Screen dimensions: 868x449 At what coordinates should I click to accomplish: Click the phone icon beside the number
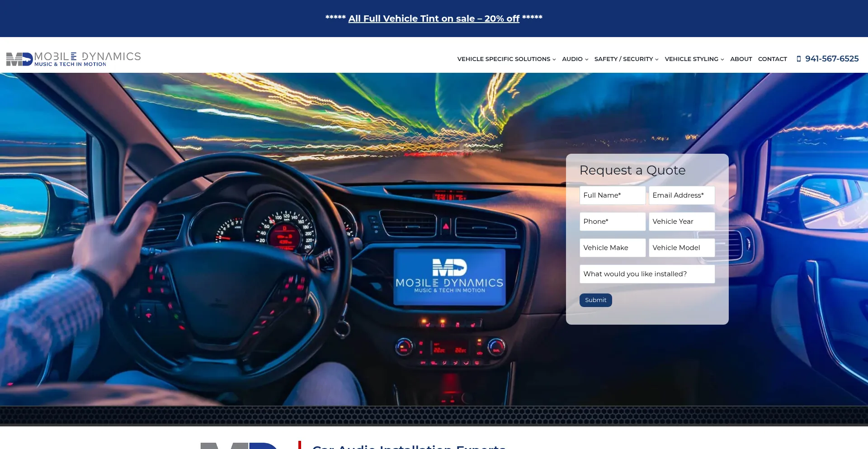pyautogui.click(x=798, y=59)
